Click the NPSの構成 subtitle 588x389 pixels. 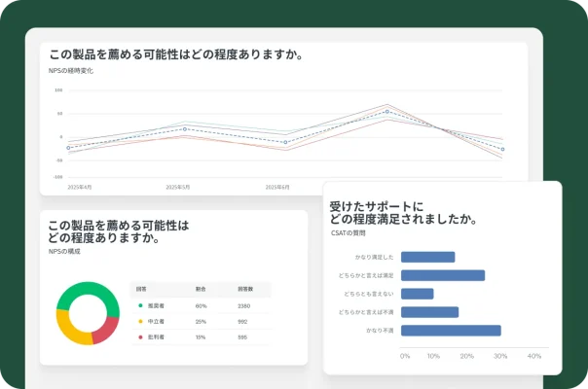tap(64, 252)
